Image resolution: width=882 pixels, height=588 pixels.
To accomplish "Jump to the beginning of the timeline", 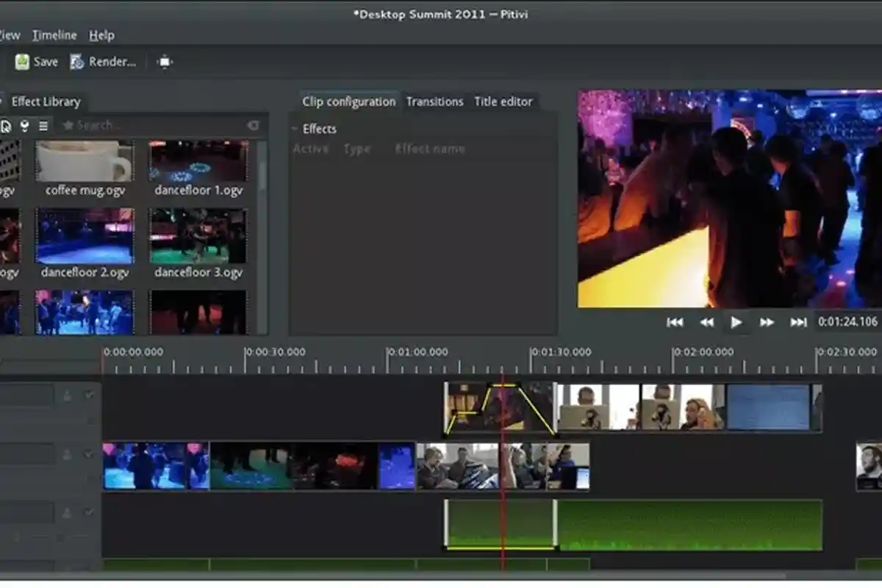I will pyautogui.click(x=676, y=321).
